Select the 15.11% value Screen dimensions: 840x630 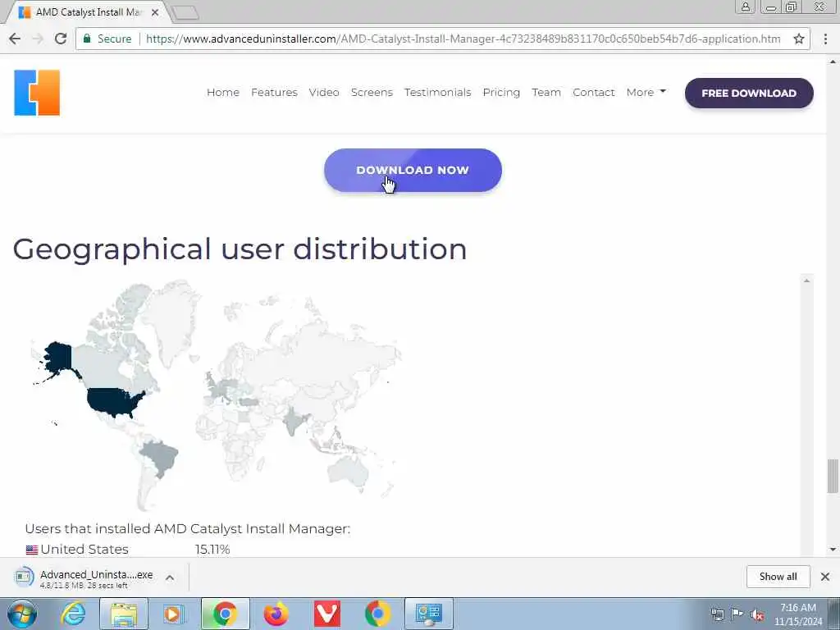point(212,549)
